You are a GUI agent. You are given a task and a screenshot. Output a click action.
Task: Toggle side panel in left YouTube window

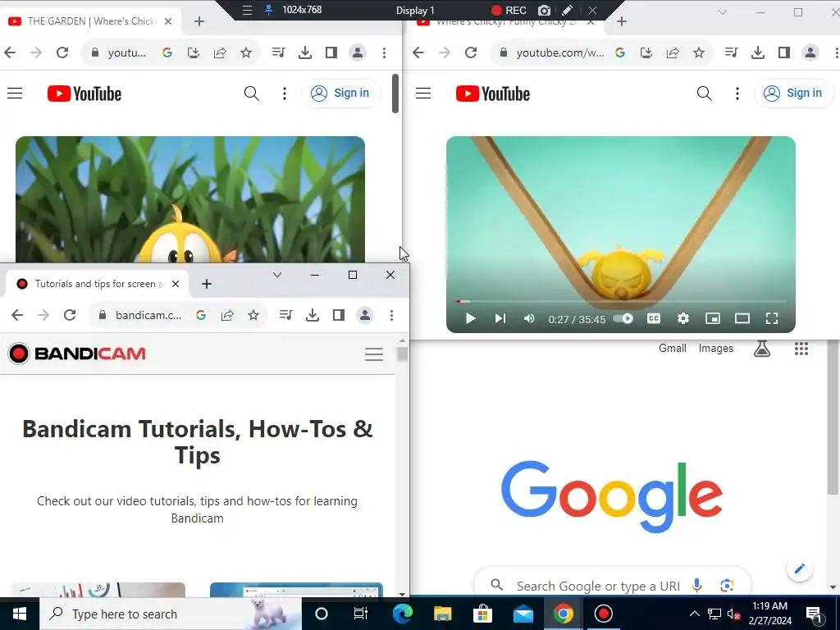[331, 52]
